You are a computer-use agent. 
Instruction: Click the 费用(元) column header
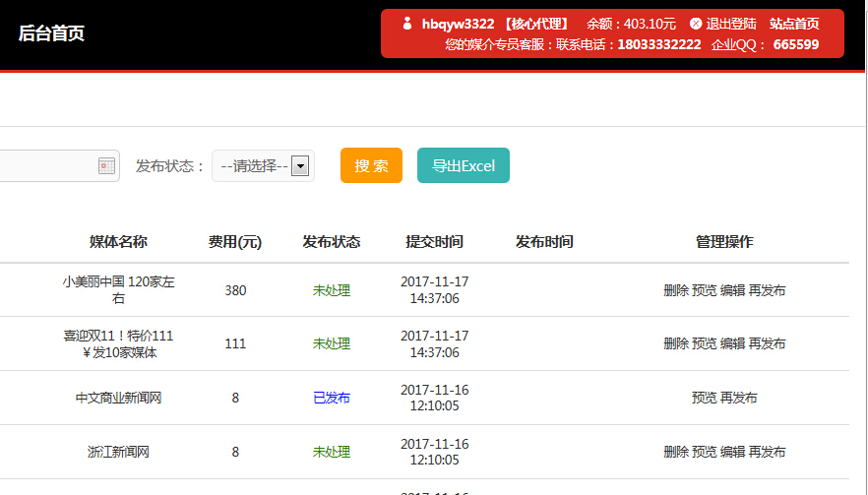click(235, 242)
